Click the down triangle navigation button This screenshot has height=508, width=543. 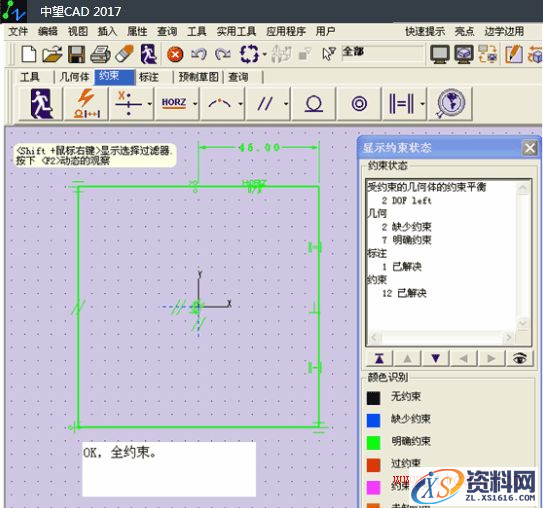tap(436, 358)
